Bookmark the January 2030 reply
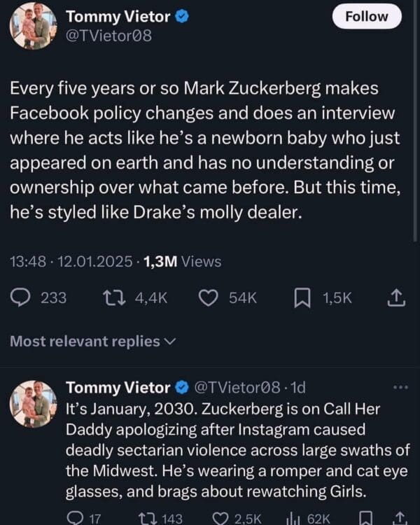Viewport: 420px width, 525px height. tap(365, 519)
